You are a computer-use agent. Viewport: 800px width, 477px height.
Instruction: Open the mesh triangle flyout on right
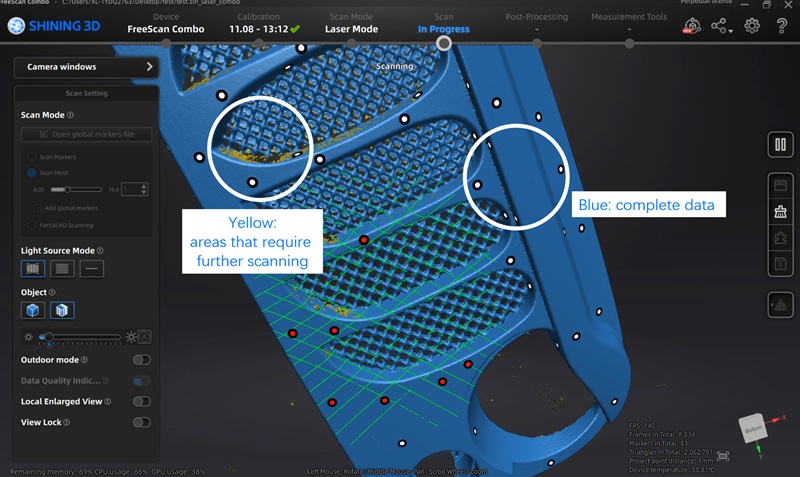click(x=780, y=305)
